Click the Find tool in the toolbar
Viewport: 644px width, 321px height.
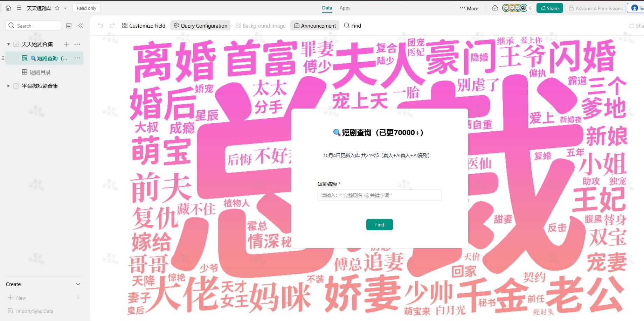point(352,26)
